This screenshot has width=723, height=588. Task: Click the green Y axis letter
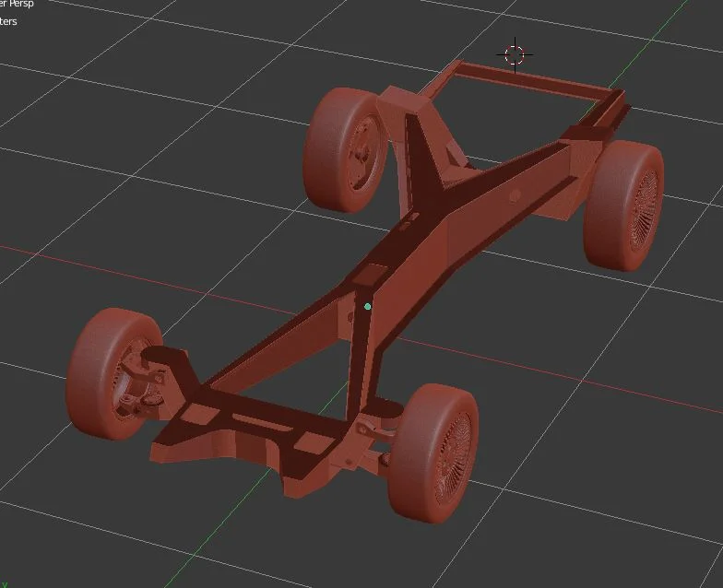[x=5, y=584]
